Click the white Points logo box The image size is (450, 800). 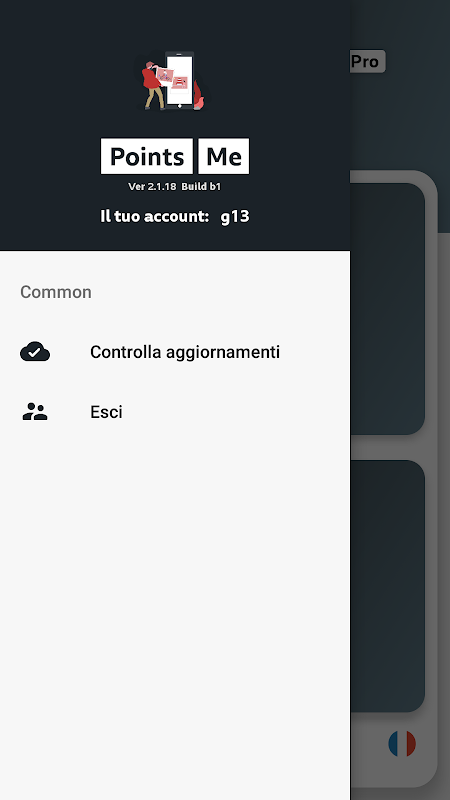tap(147, 156)
